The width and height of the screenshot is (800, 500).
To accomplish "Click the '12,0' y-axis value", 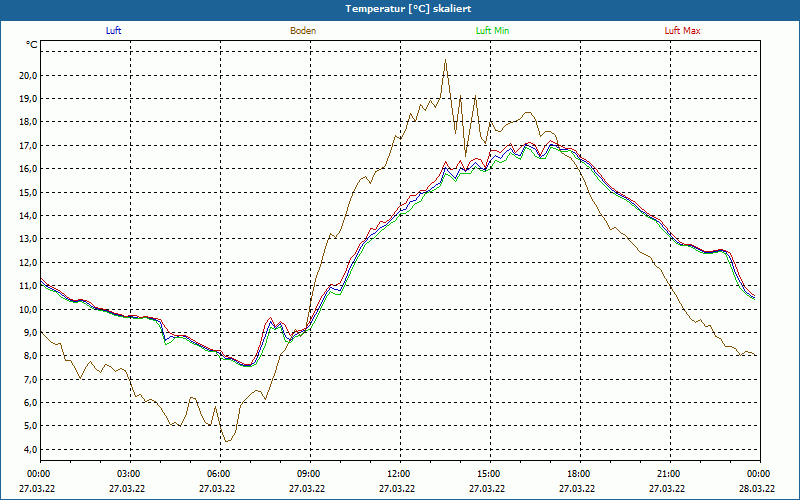I will [x=28, y=262].
